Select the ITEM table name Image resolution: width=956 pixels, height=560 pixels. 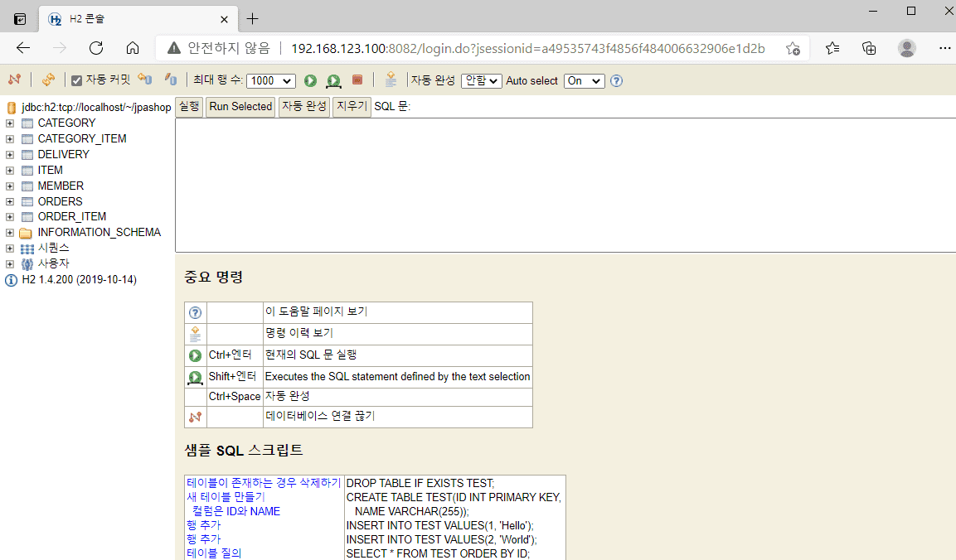[50, 171]
